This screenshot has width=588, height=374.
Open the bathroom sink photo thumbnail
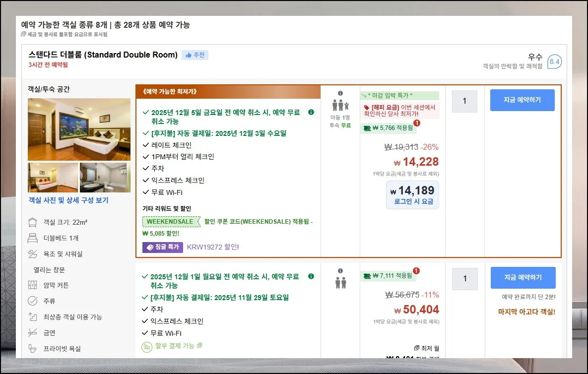click(105, 178)
